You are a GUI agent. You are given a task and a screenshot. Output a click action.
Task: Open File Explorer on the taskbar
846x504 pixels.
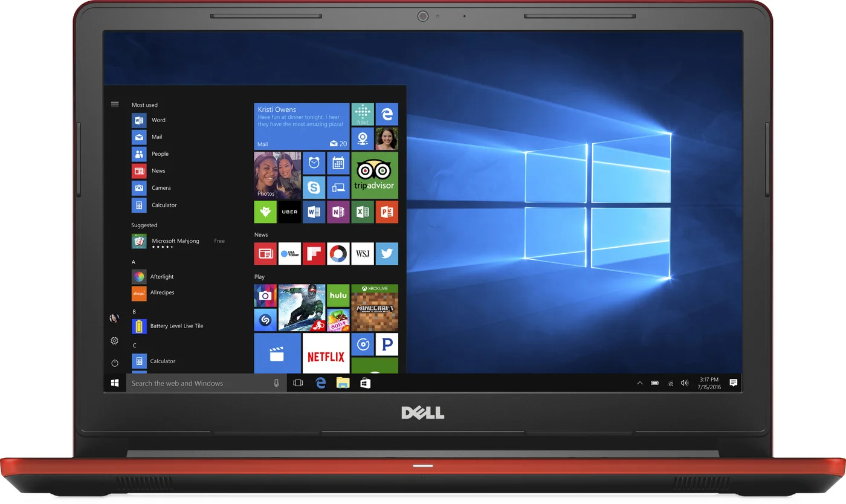[343, 383]
